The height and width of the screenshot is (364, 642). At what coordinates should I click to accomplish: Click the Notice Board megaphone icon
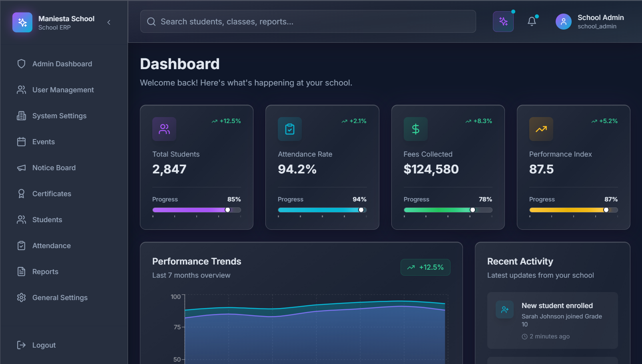click(22, 168)
